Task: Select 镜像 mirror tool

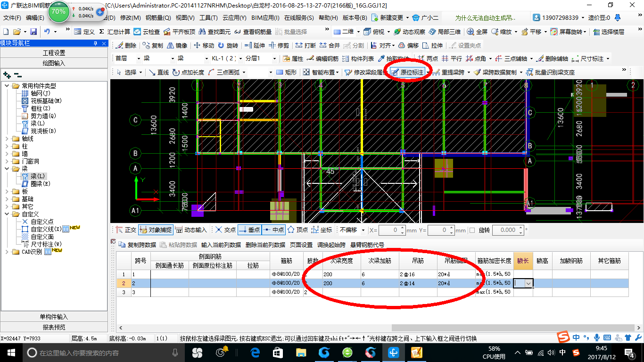Action: (x=177, y=45)
